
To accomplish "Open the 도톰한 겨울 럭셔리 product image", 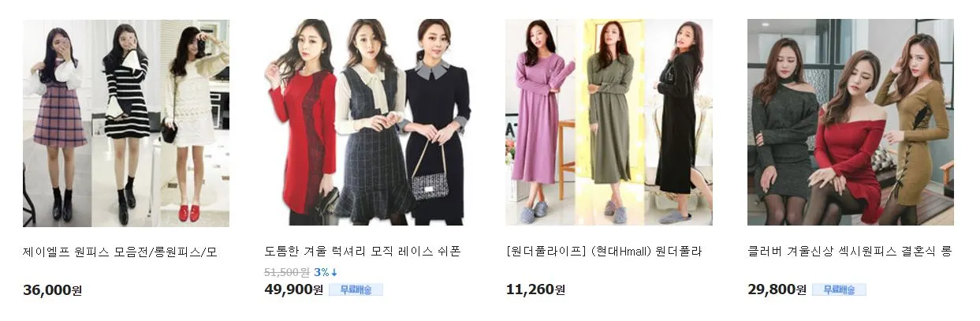I will 367,123.
